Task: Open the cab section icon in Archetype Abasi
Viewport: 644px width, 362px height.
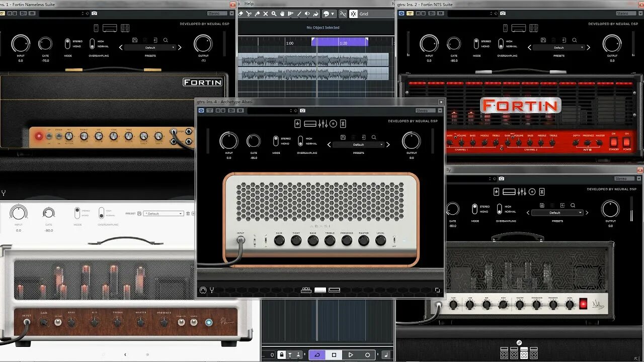Action: click(x=334, y=124)
